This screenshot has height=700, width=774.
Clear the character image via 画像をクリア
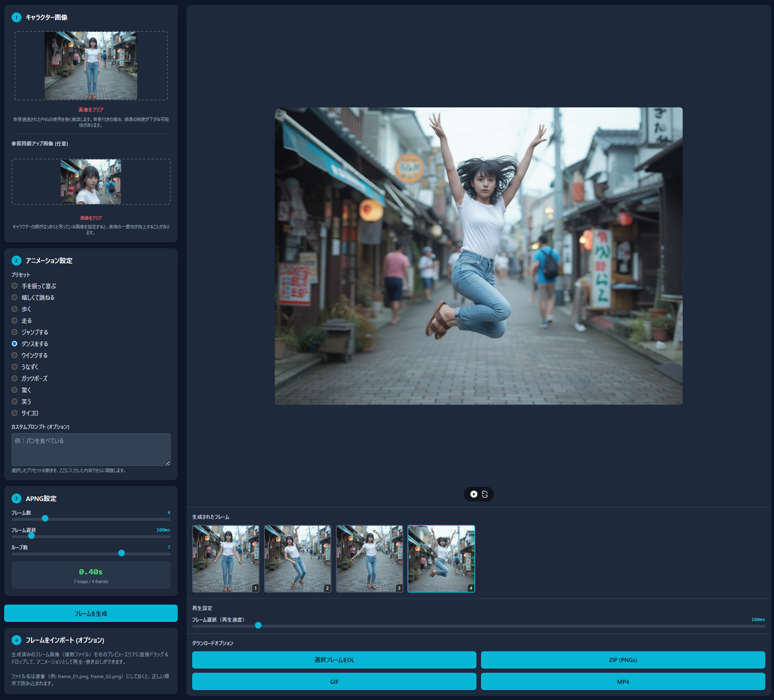91,110
